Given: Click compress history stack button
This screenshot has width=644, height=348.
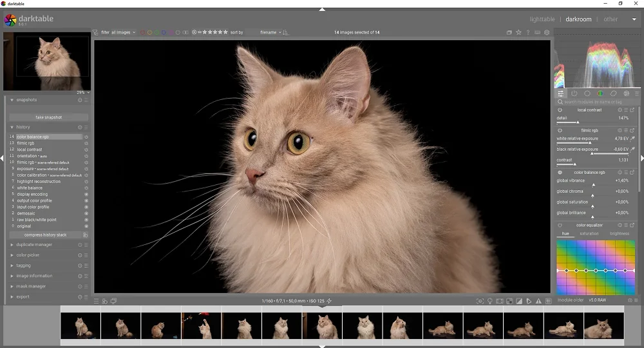Looking at the screenshot, I should (x=46, y=235).
